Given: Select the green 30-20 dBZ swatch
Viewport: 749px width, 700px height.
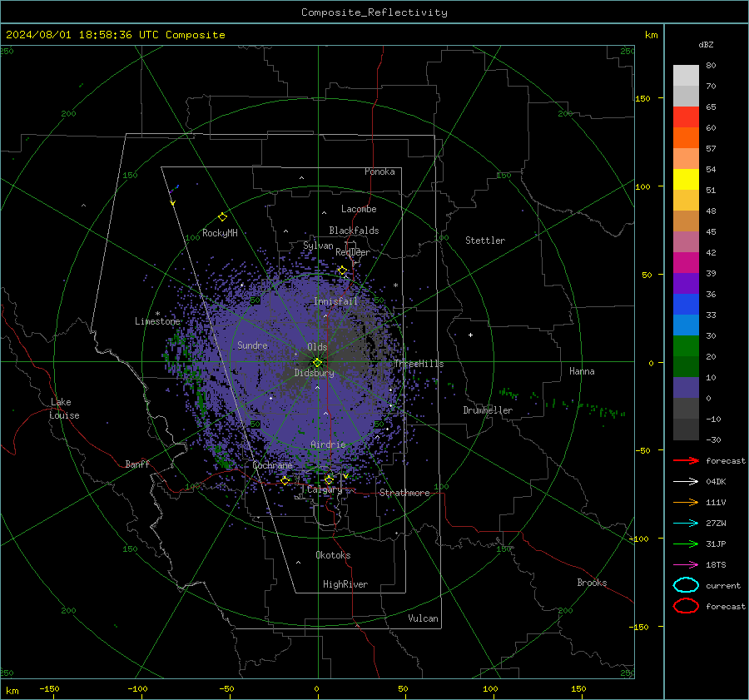Looking at the screenshot, I should [x=686, y=345].
